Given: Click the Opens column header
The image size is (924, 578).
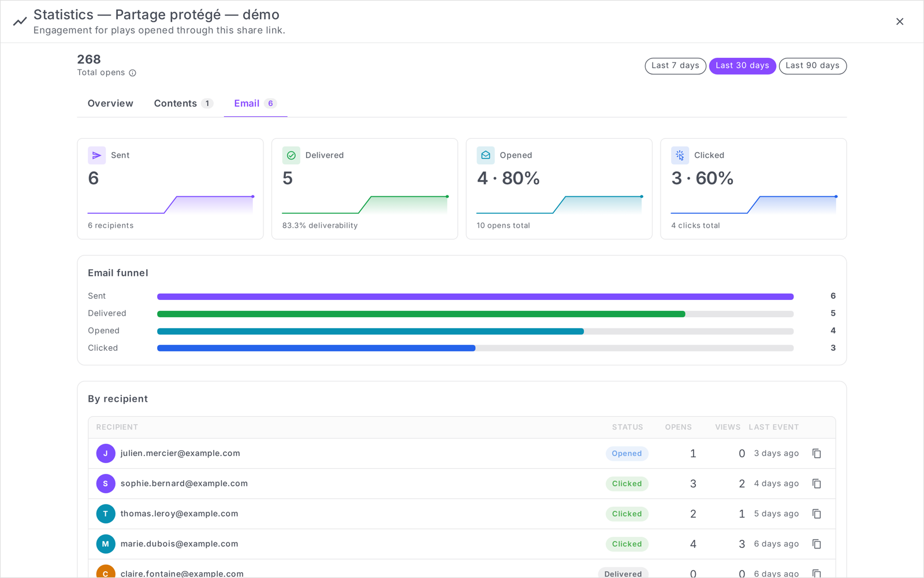Looking at the screenshot, I should [x=678, y=427].
